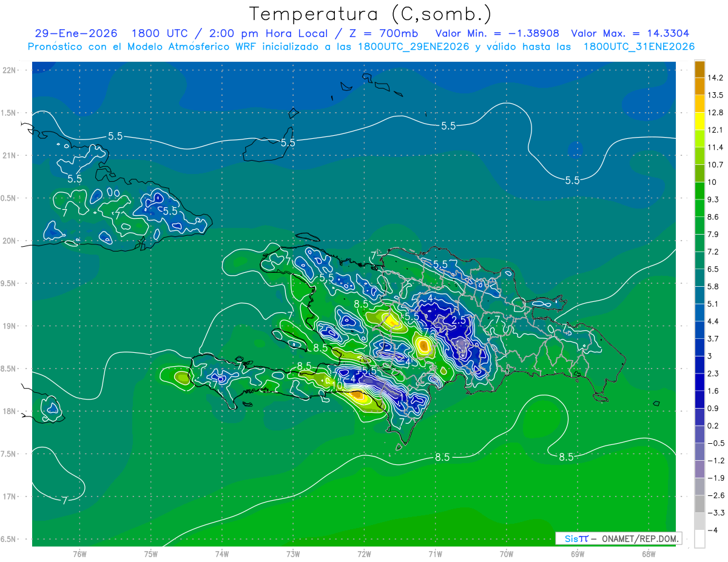This screenshot has height=562, width=728.
Task: Click the '9.3' colorbar value
Action: pos(712,199)
